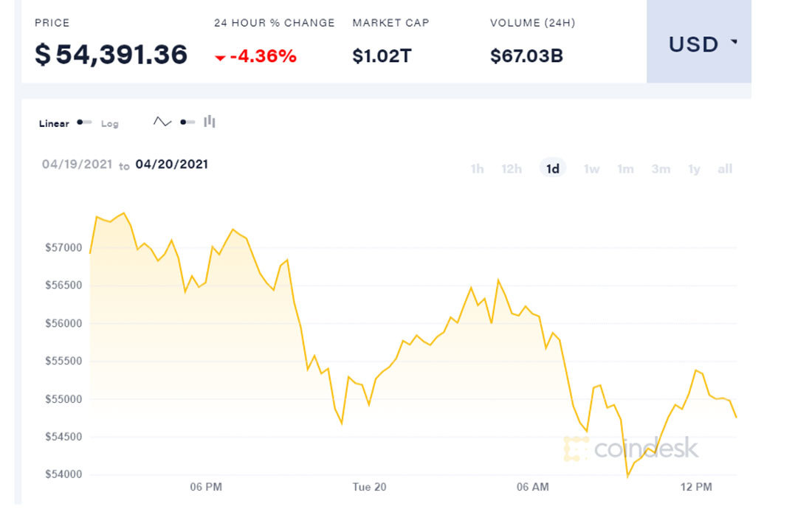Open the USD currency dropdown

tap(702, 44)
